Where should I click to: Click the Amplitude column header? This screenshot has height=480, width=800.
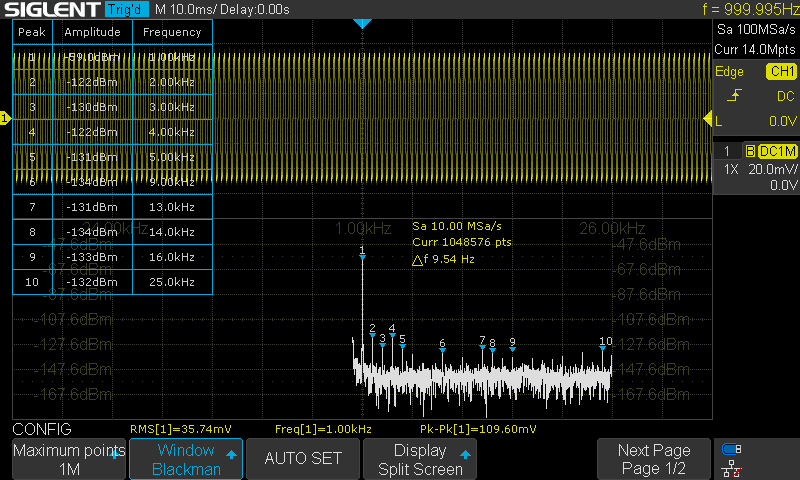[92, 32]
